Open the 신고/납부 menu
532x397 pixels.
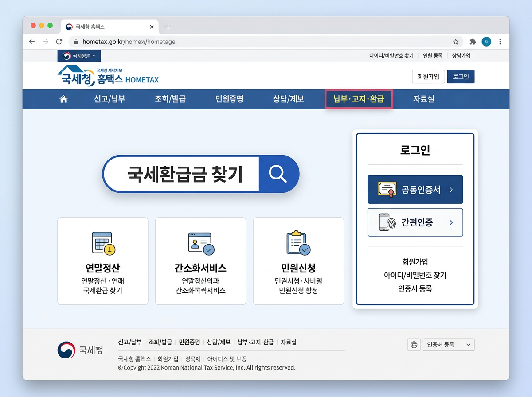tap(110, 99)
